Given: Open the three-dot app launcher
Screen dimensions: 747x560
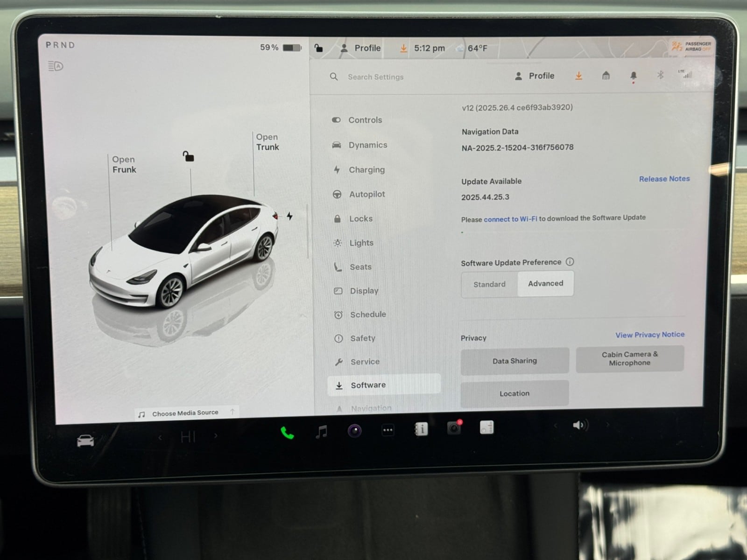Looking at the screenshot, I should (x=388, y=430).
